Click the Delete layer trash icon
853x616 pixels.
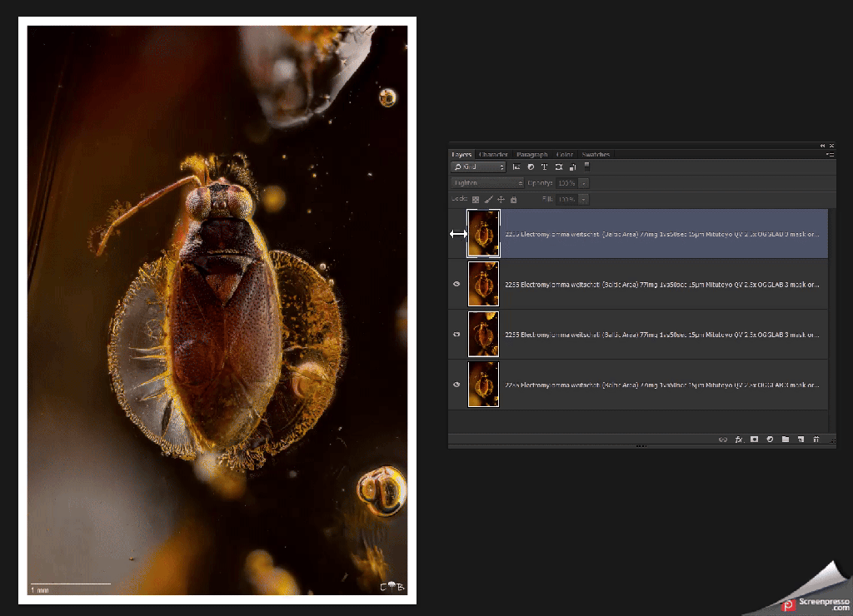[x=816, y=439]
